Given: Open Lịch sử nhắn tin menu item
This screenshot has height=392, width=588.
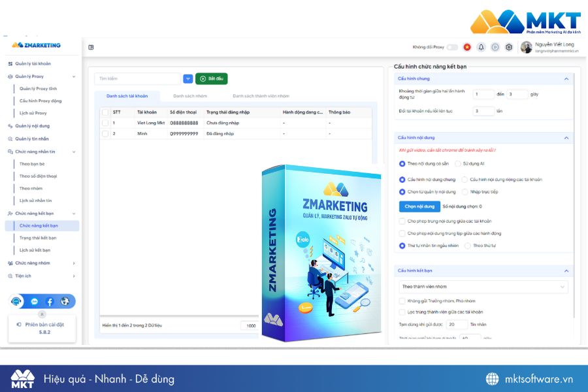Looking at the screenshot, I should pyautogui.click(x=36, y=201).
